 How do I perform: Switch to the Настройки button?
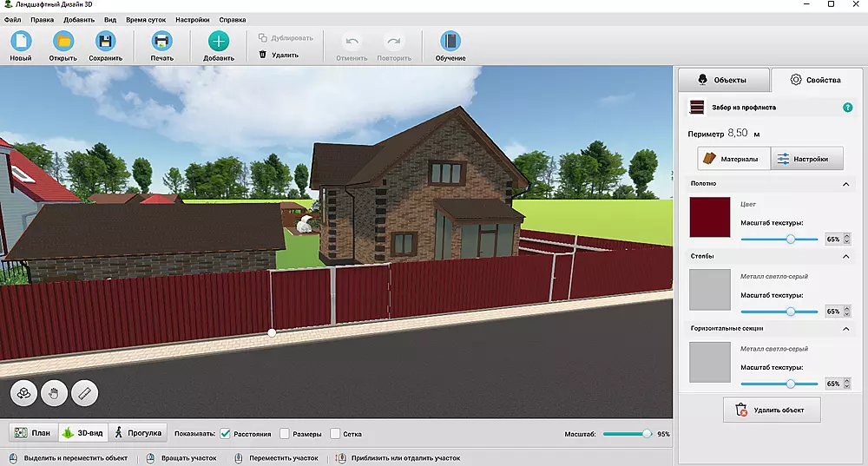click(808, 159)
